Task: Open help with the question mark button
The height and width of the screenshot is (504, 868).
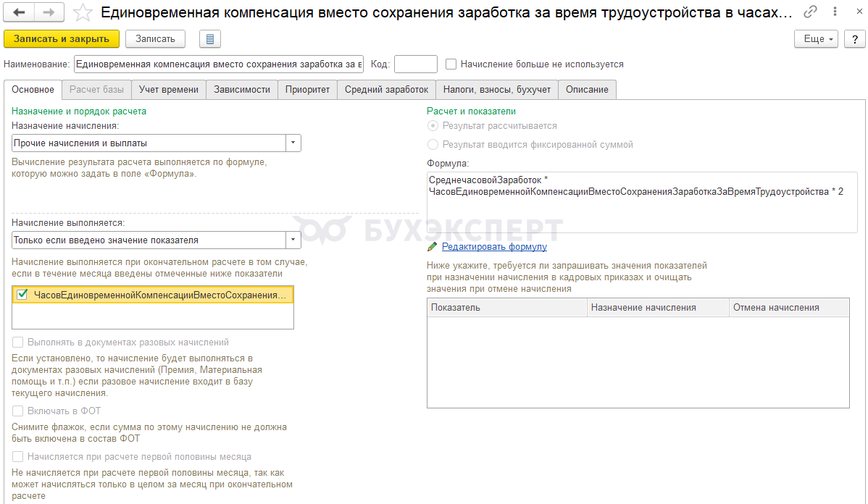Action: (855, 38)
